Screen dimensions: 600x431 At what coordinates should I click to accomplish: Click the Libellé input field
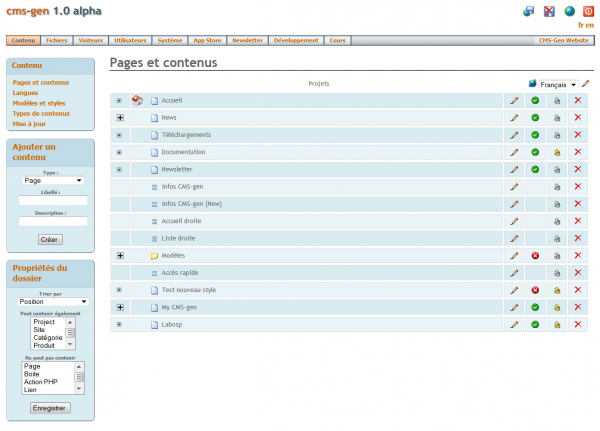point(53,200)
